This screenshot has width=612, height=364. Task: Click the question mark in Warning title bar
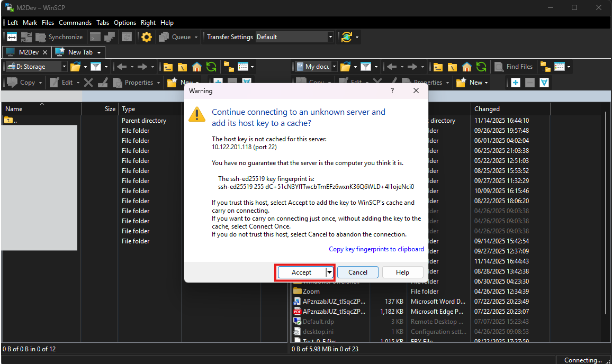[x=392, y=91]
